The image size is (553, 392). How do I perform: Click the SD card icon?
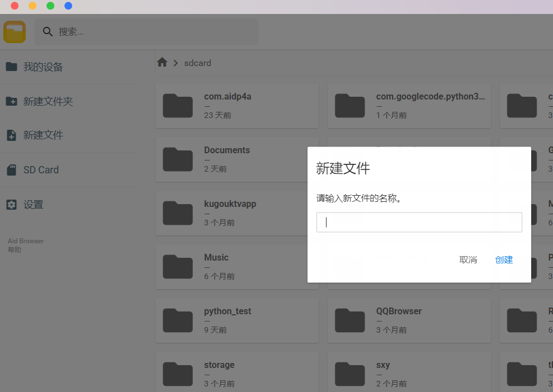coord(11,169)
